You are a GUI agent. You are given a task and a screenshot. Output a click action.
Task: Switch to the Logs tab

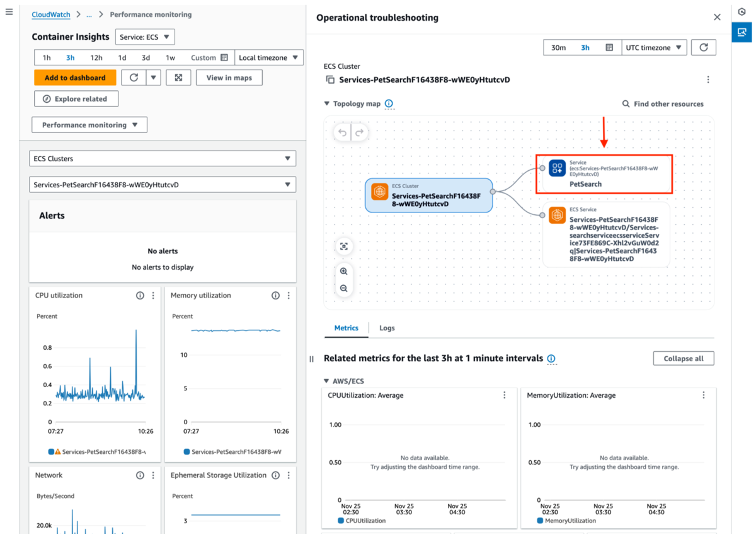387,328
